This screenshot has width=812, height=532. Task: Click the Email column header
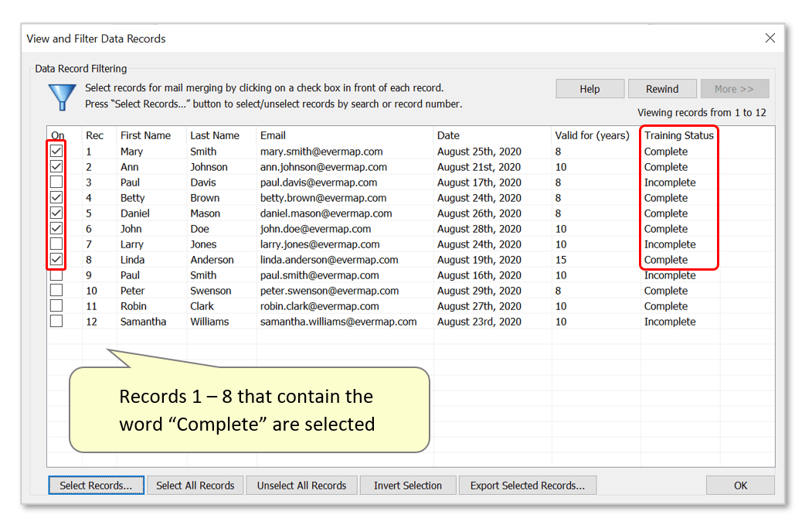tap(273, 135)
